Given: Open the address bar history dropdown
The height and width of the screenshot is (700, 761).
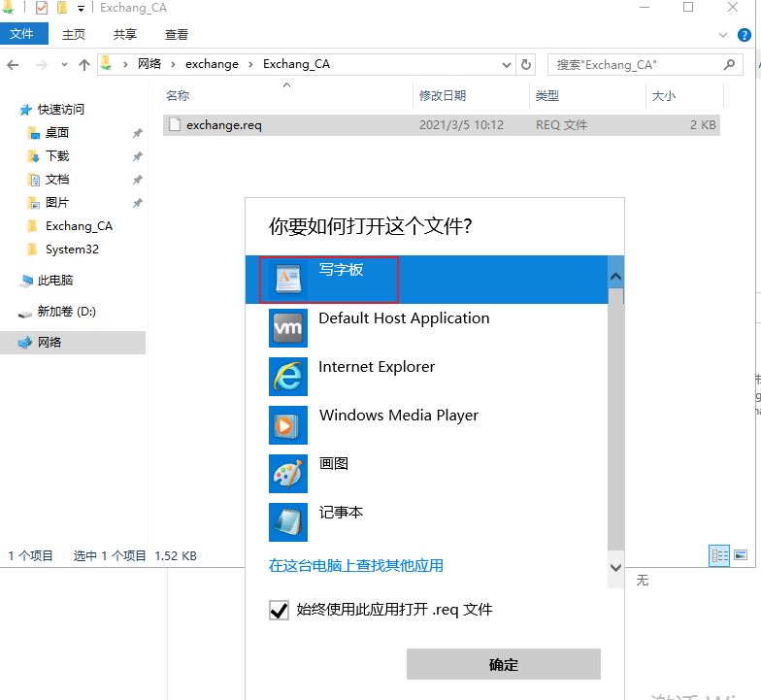Looking at the screenshot, I should tap(507, 64).
